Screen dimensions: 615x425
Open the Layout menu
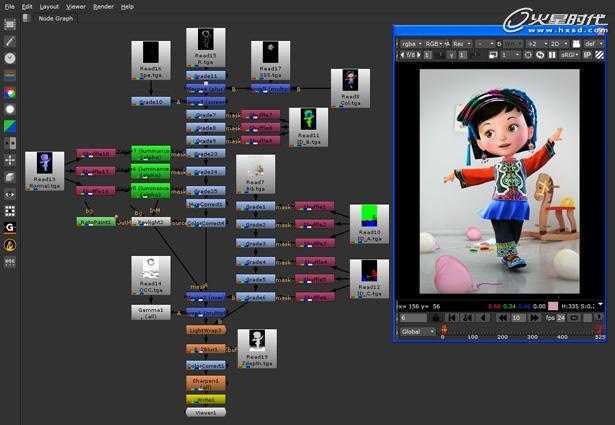coord(49,7)
